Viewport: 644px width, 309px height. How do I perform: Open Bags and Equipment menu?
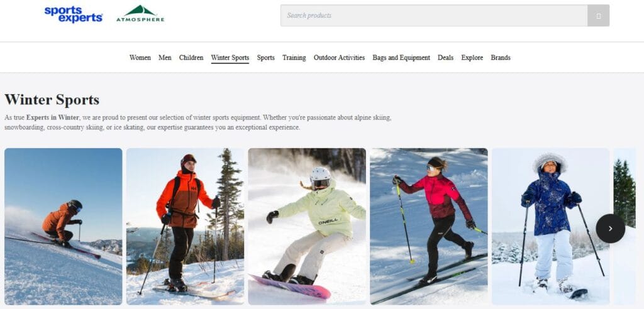click(x=401, y=58)
